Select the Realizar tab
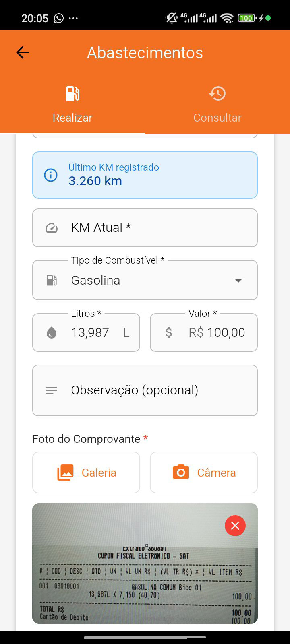 click(x=72, y=118)
